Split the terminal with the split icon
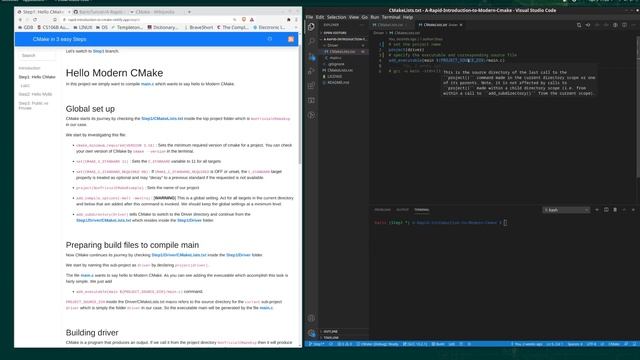 pyautogui.click(x=606, y=210)
